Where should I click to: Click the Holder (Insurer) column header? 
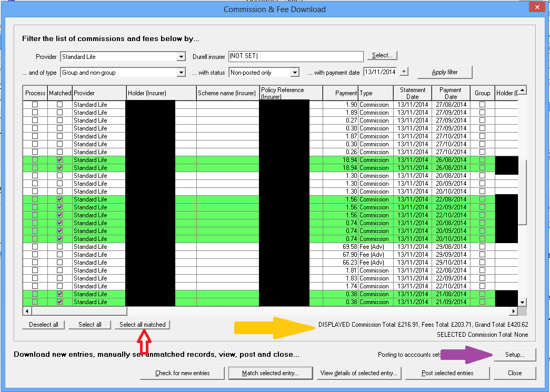[162, 93]
